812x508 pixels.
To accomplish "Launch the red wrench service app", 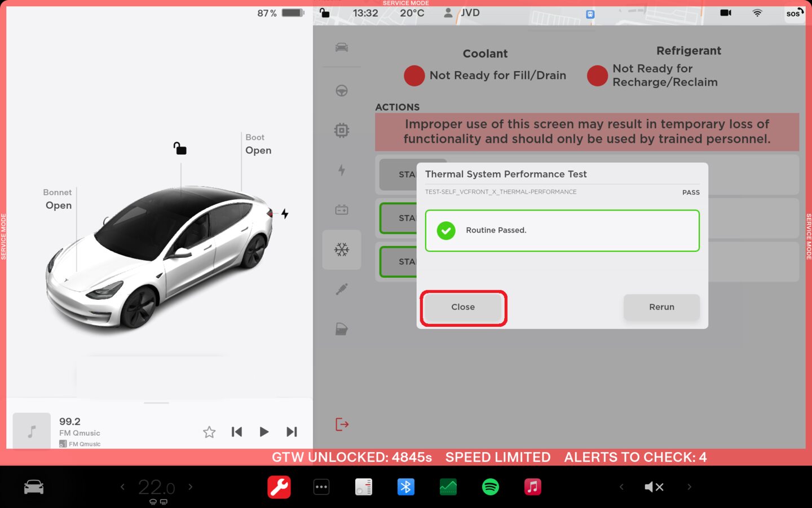I will pos(279,487).
